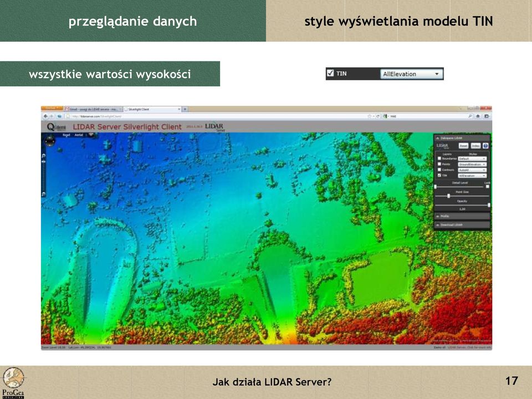Enable the Contours layer checkbox
Screen dimensions: 532x399
439,170
